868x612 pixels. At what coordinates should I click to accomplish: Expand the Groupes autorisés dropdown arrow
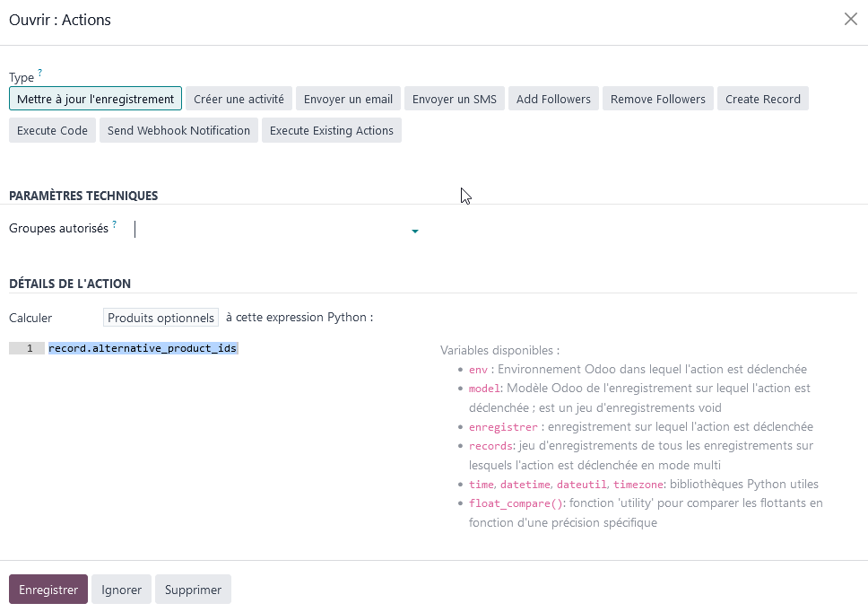pyautogui.click(x=414, y=232)
